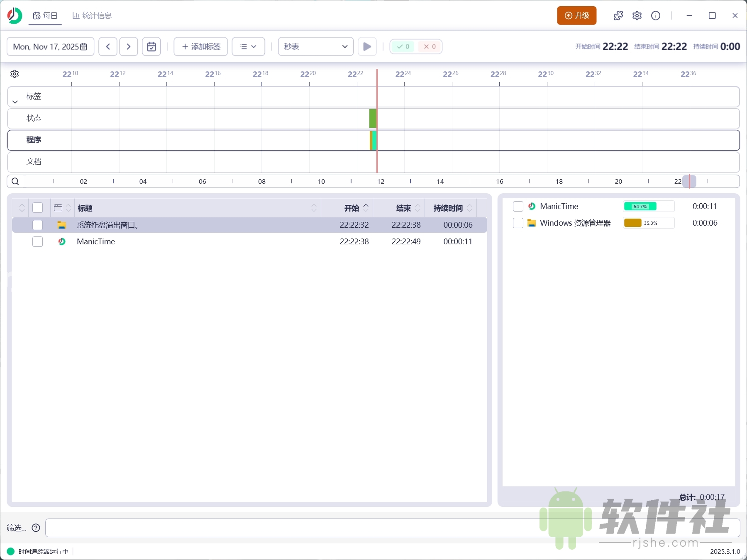Open application settings via the gear icon
Viewport: 747px width, 560px height.
pyautogui.click(x=637, y=15)
